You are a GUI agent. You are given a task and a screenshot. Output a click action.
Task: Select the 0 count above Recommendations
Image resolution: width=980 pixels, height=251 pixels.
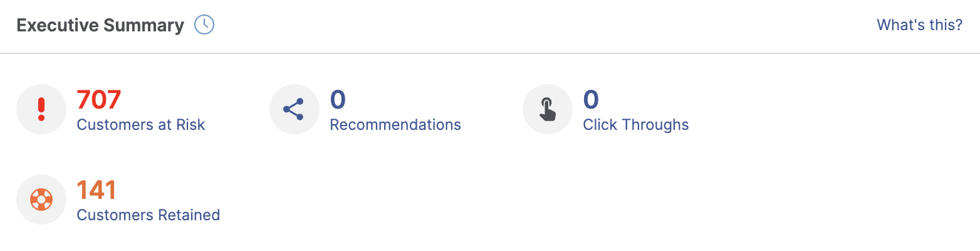pos(338,99)
